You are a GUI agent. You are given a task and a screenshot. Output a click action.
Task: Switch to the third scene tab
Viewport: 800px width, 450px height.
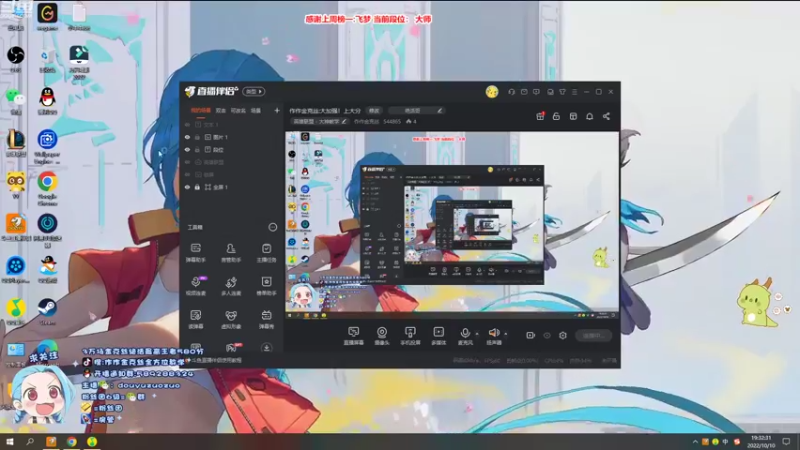pyautogui.click(x=238, y=110)
